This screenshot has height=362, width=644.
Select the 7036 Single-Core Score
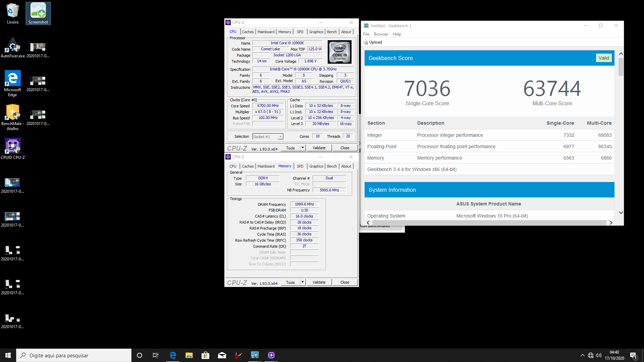[427, 88]
